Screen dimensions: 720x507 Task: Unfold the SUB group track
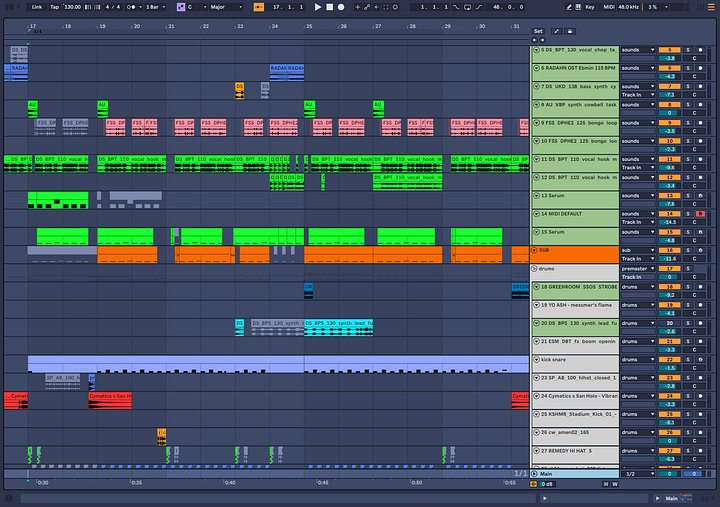[534, 250]
